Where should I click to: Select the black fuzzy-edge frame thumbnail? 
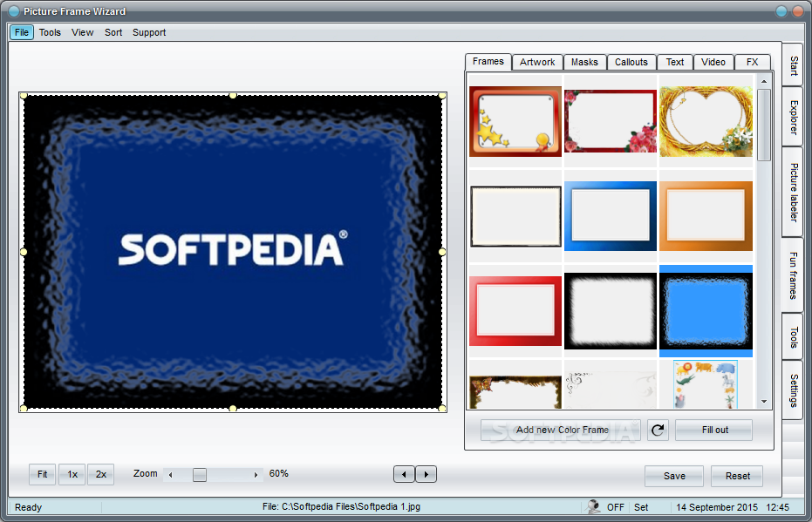click(x=611, y=311)
